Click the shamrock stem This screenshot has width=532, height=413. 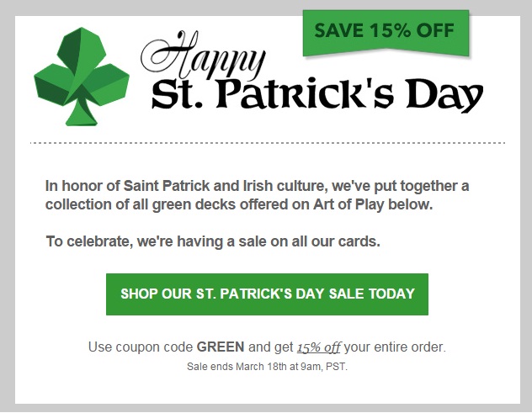[82, 110]
